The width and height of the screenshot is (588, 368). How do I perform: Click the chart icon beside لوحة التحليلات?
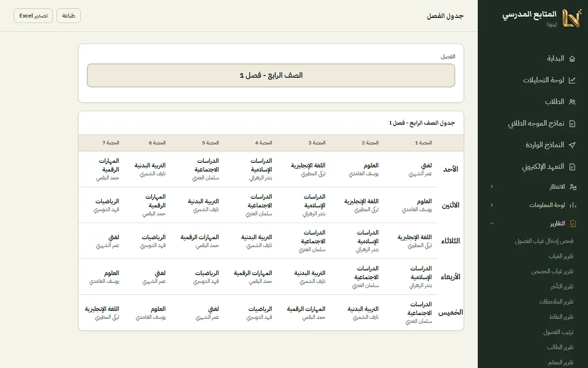click(x=572, y=80)
